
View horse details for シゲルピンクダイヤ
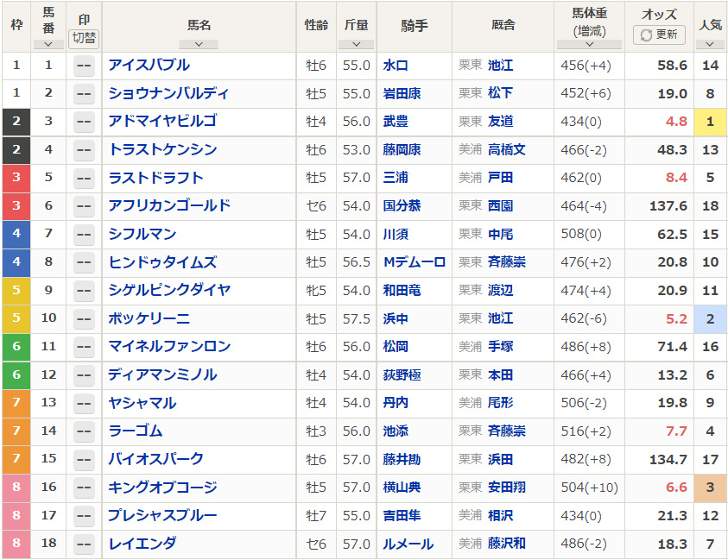point(169,290)
